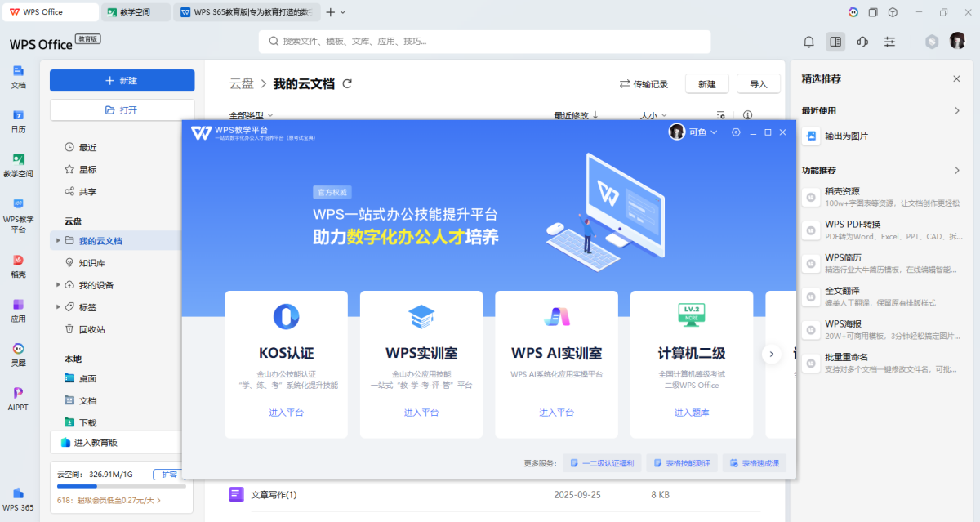Open the 日历 calendar sidebar icon
The image size is (980, 522).
tap(18, 115)
